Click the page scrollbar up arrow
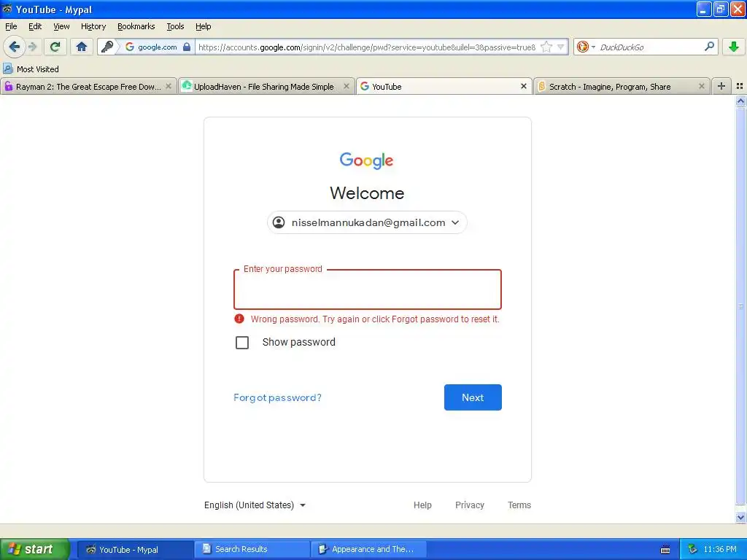Viewport: 747px width, 560px height. point(740,101)
